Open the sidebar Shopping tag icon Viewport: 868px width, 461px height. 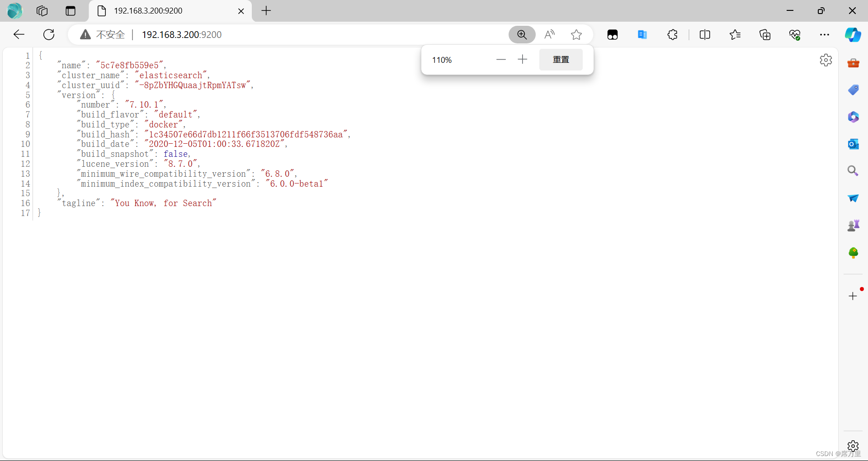[854, 90]
